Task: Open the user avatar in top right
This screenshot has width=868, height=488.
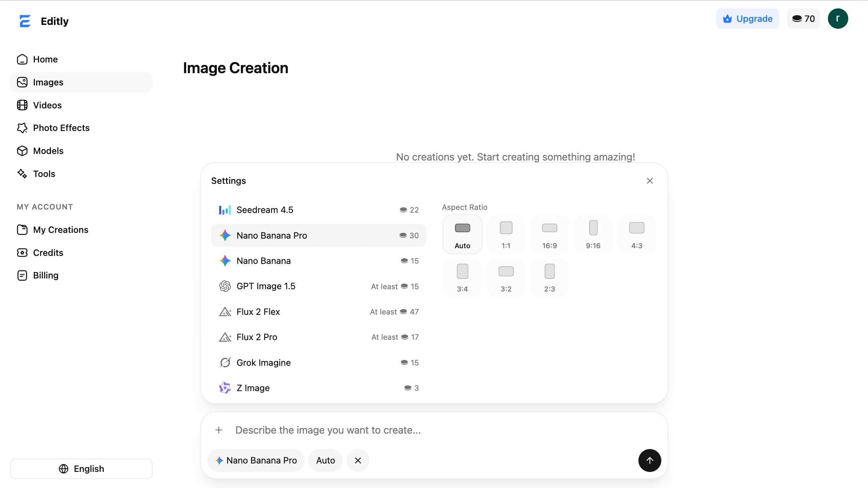Action: point(838,19)
